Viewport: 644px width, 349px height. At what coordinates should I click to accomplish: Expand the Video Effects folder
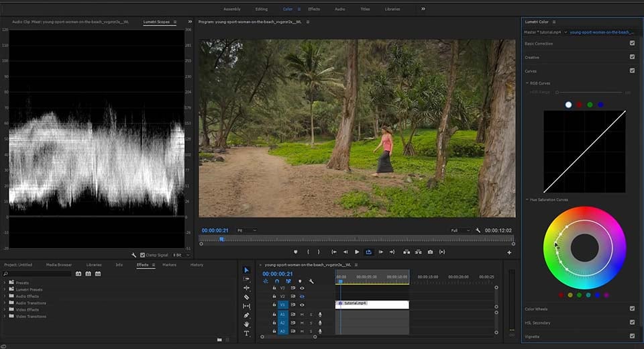click(x=5, y=309)
